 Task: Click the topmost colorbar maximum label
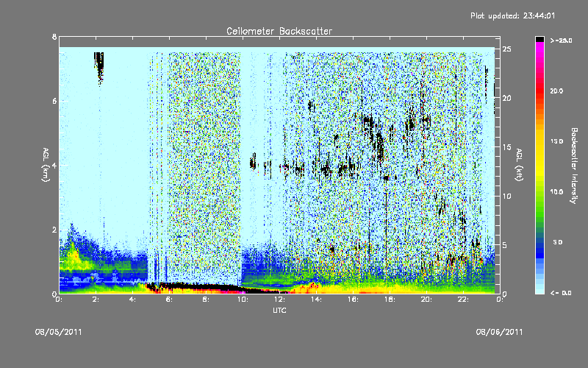point(561,40)
